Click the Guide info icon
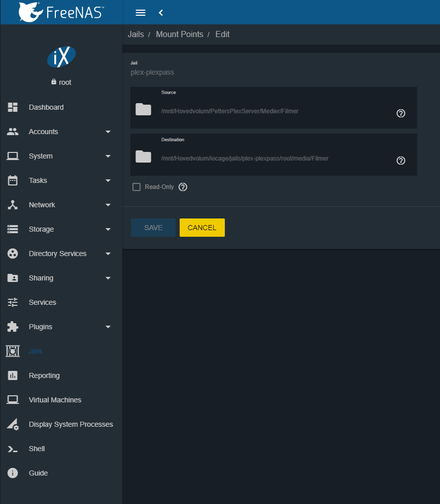The width and height of the screenshot is (440, 504). click(13, 473)
